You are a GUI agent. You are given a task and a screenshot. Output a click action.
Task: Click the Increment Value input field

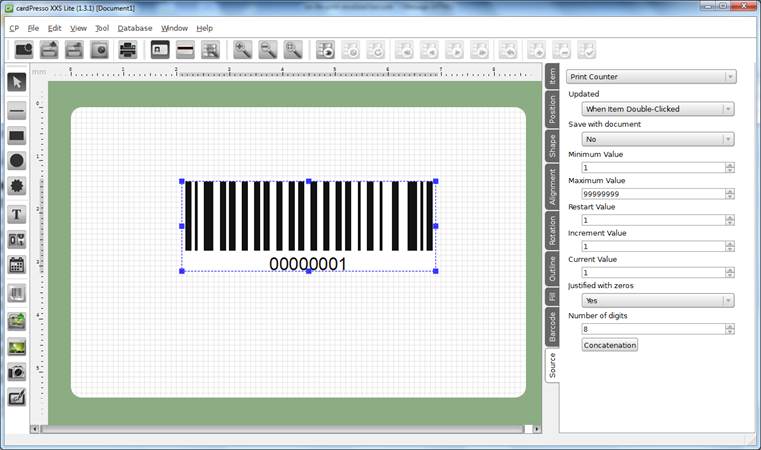tap(653, 246)
